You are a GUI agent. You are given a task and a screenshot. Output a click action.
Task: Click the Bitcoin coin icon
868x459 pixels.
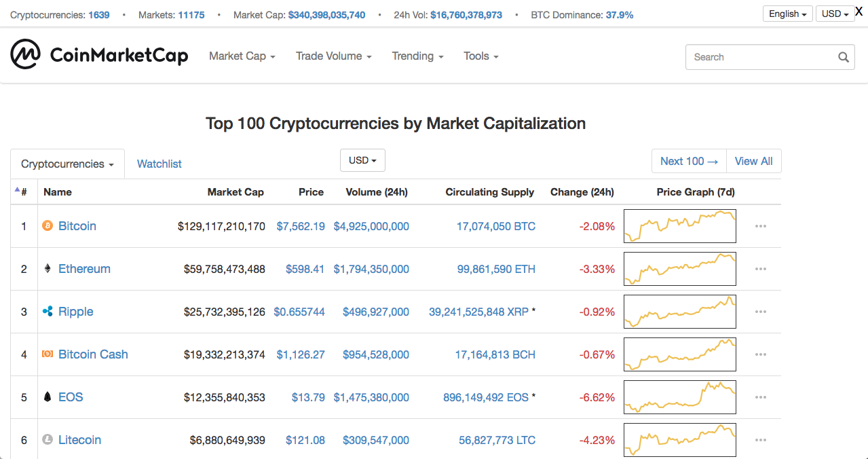click(x=48, y=225)
